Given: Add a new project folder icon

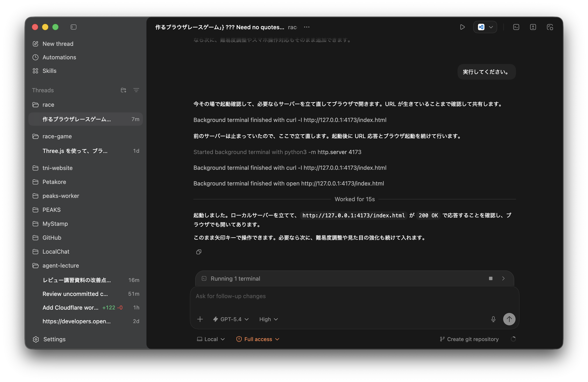Looking at the screenshot, I should pyautogui.click(x=124, y=90).
